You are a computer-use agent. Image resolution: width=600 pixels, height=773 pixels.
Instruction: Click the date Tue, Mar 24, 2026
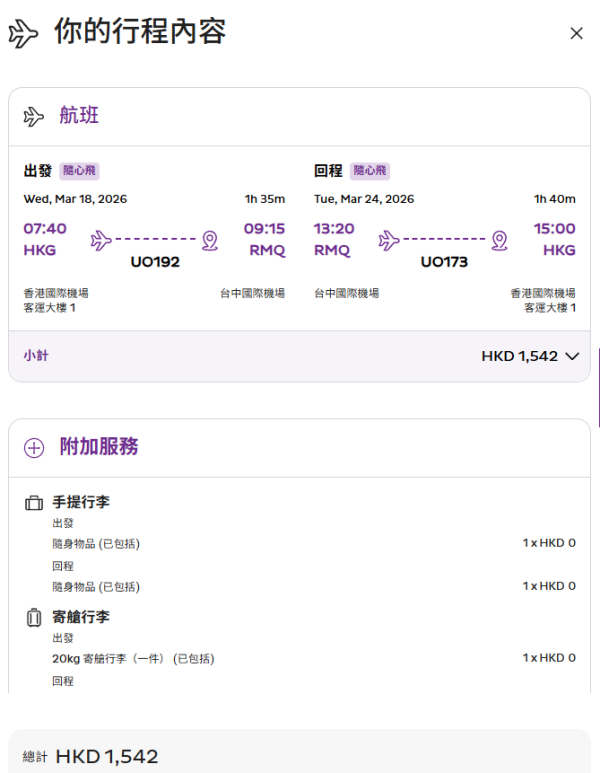coord(364,199)
